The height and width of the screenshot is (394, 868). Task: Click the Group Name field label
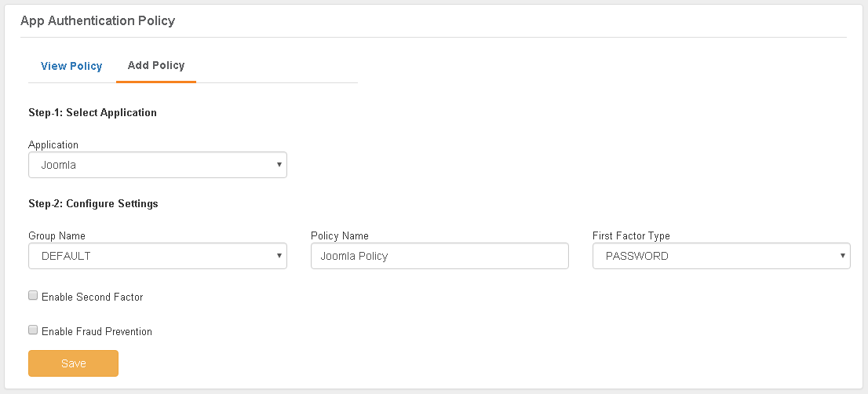pyautogui.click(x=57, y=235)
